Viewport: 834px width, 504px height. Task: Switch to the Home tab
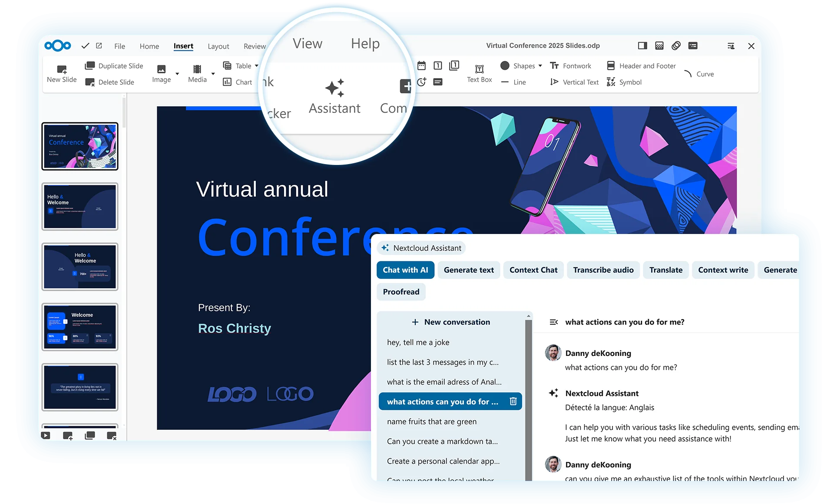(149, 46)
